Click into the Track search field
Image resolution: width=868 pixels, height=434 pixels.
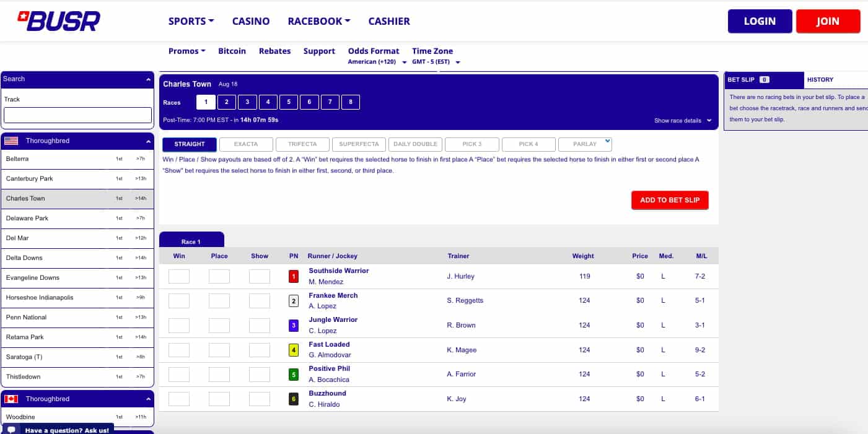click(x=77, y=115)
